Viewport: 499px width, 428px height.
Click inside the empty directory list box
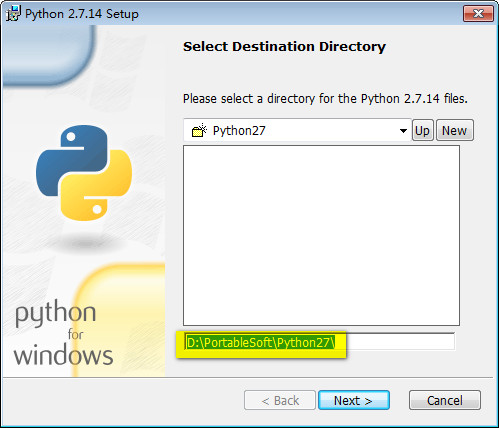321,235
